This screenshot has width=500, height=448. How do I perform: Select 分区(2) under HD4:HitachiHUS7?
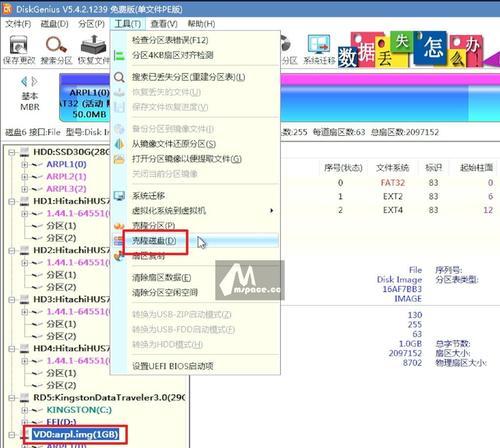click(61, 385)
